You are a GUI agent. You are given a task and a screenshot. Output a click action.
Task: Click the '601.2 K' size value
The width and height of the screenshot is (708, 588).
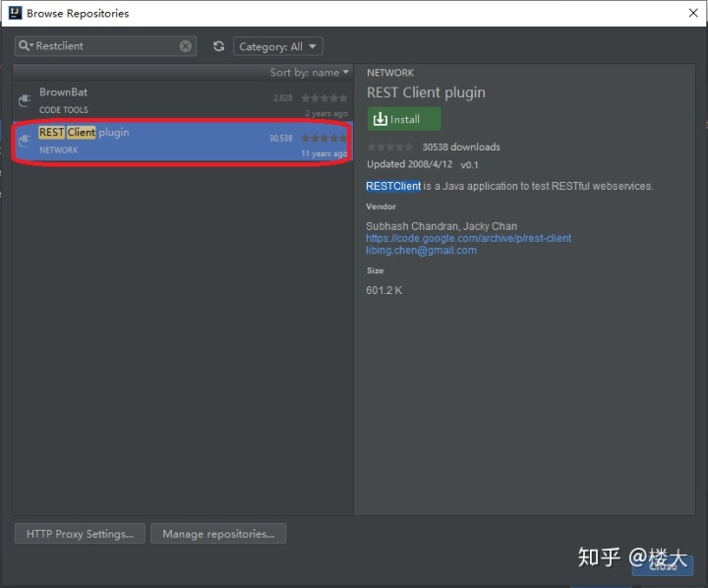[383, 290]
